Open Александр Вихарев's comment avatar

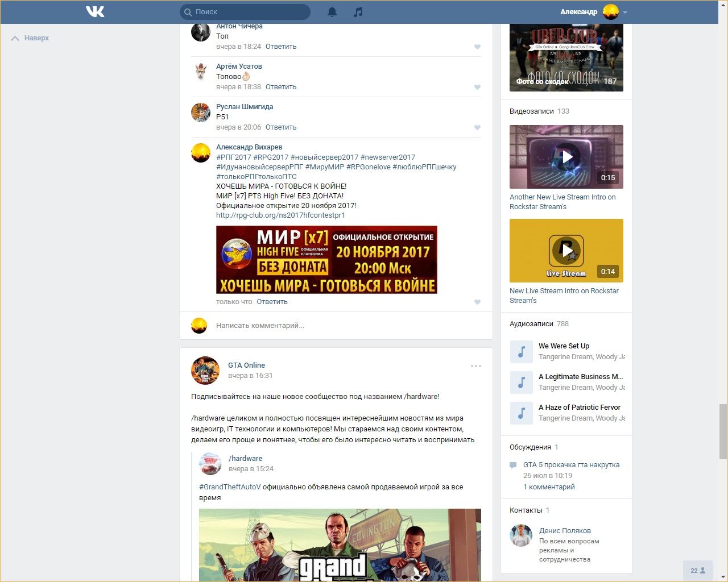pos(201,153)
